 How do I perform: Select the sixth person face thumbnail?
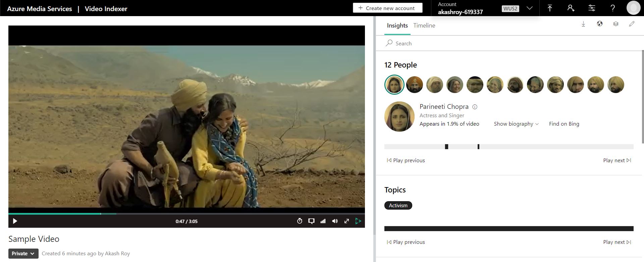tap(495, 85)
